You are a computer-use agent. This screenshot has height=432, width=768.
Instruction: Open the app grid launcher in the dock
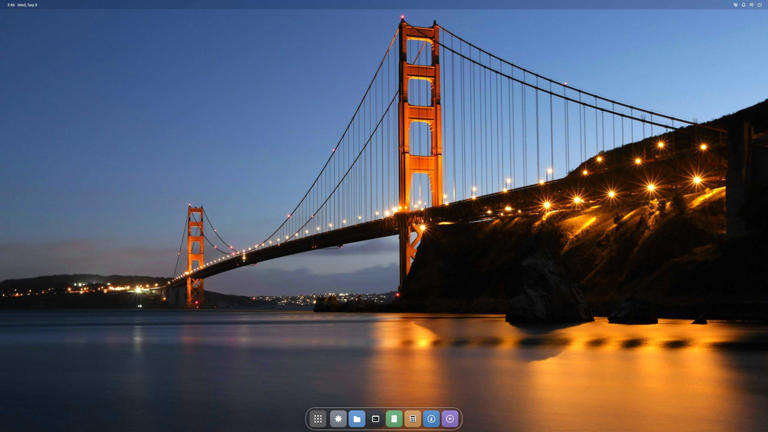click(x=318, y=419)
